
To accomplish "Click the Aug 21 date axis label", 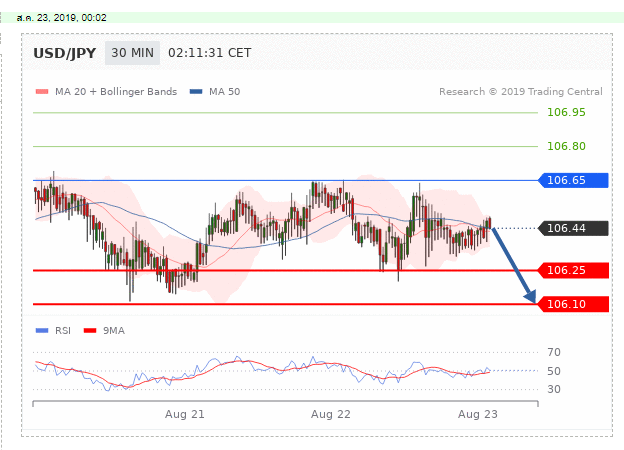I will pyautogui.click(x=185, y=415).
